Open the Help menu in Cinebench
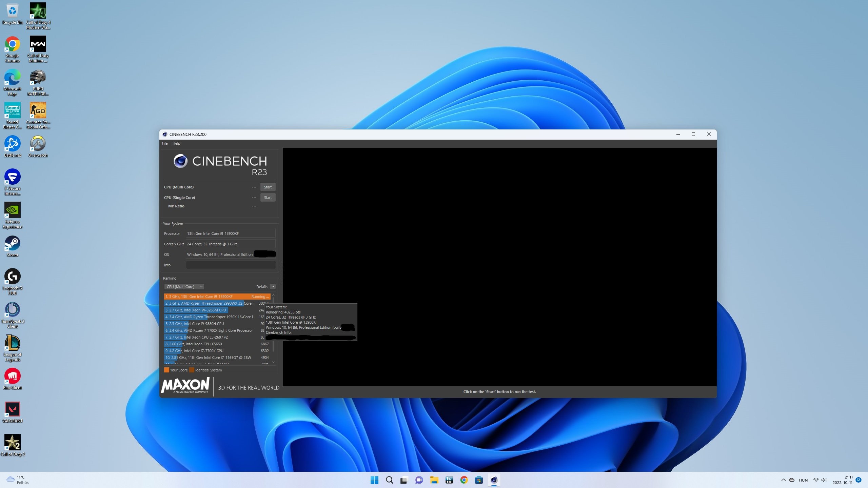The image size is (868, 488). [176, 143]
